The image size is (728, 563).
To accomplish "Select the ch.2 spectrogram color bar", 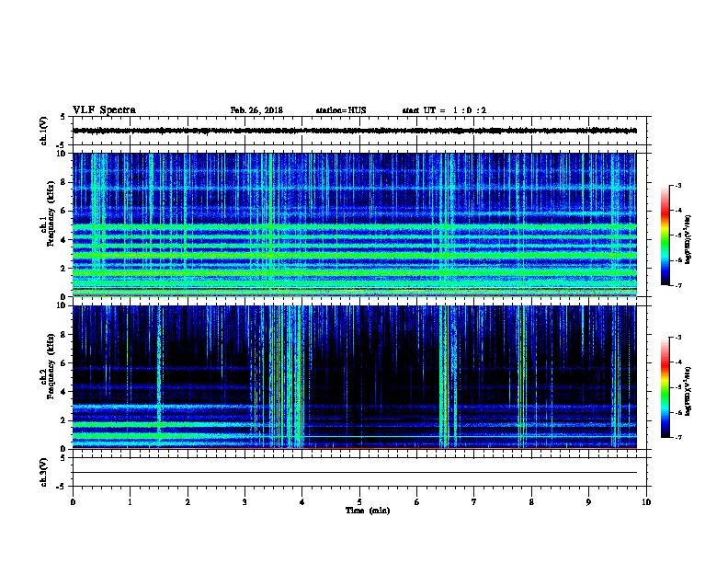I will (665, 387).
